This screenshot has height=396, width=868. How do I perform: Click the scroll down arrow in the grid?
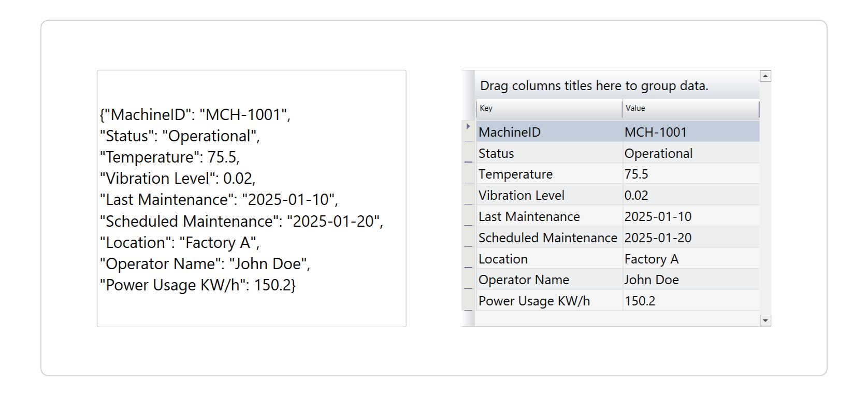(765, 320)
